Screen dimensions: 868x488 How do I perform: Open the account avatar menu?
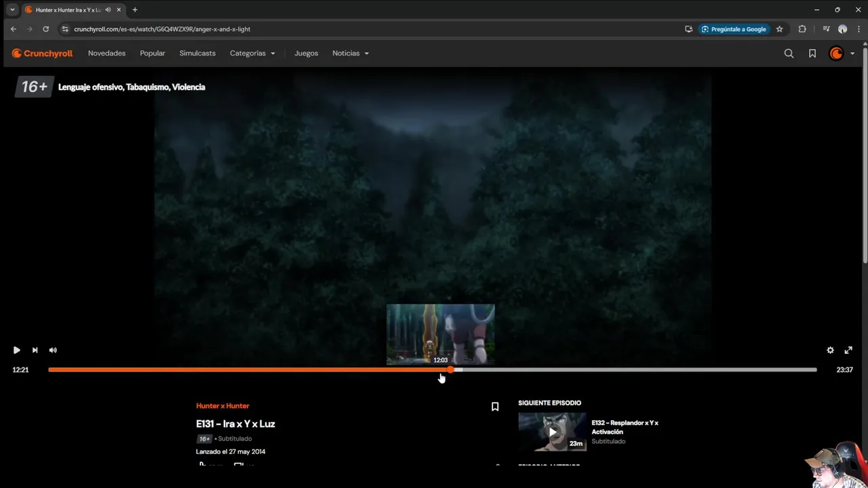pyautogui.click(x=842, y=53)
